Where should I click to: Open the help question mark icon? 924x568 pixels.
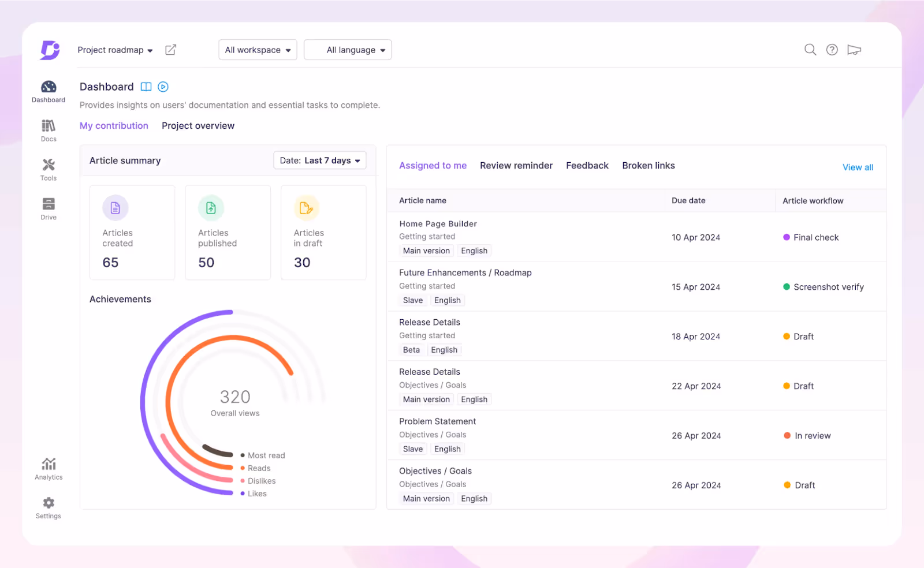[x=832, y=50]
